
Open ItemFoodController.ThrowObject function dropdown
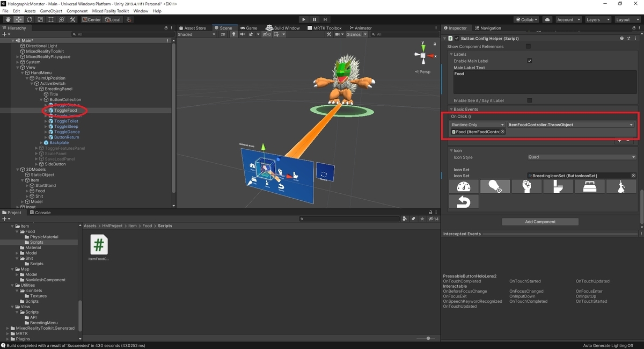(571, 125)
